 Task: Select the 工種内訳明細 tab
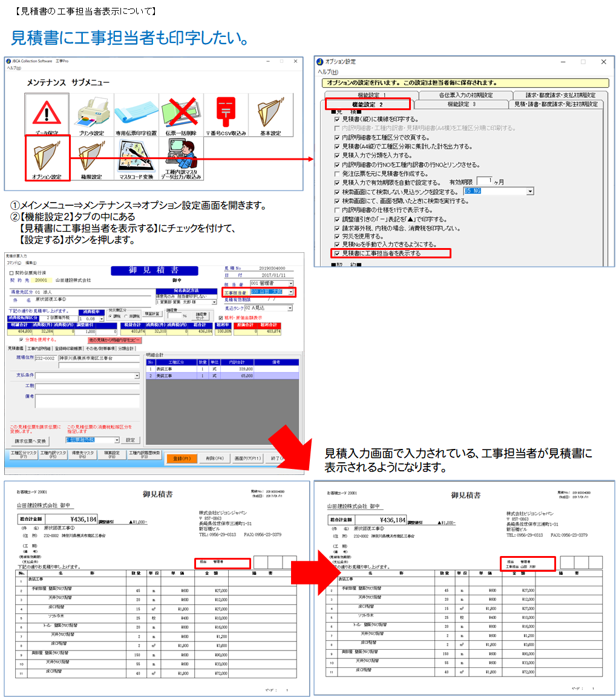[x=39, y=348]
